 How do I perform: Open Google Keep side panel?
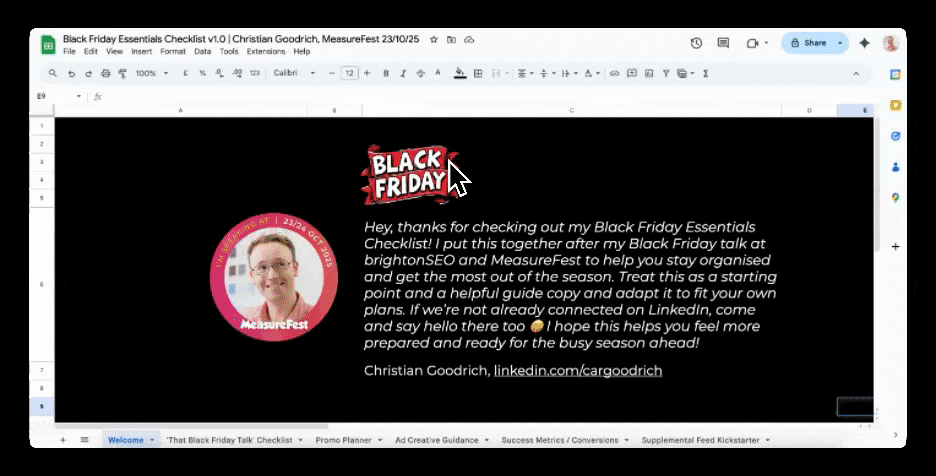[895, 105]
